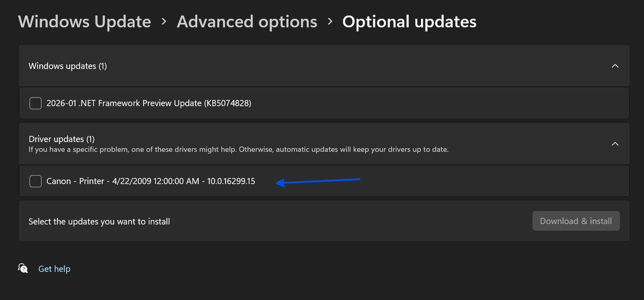Check the .NET Framework Preview Update box
644x300 pixels.
pos(35,104)
